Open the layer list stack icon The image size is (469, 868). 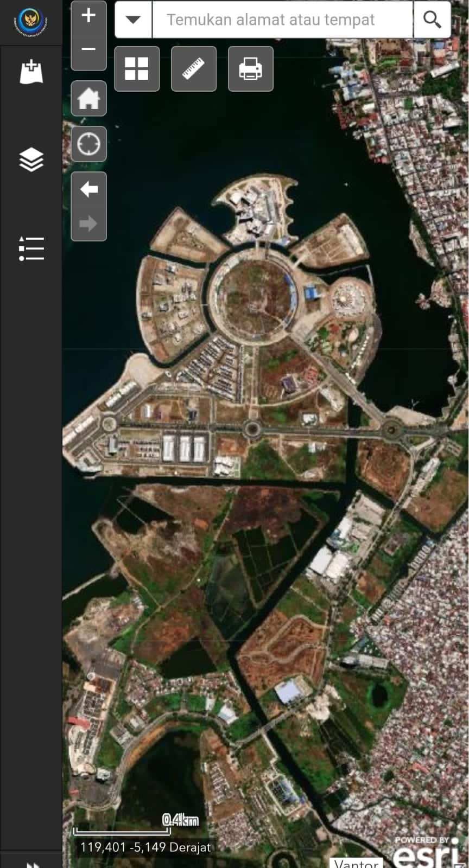click(x=31, y=159)
